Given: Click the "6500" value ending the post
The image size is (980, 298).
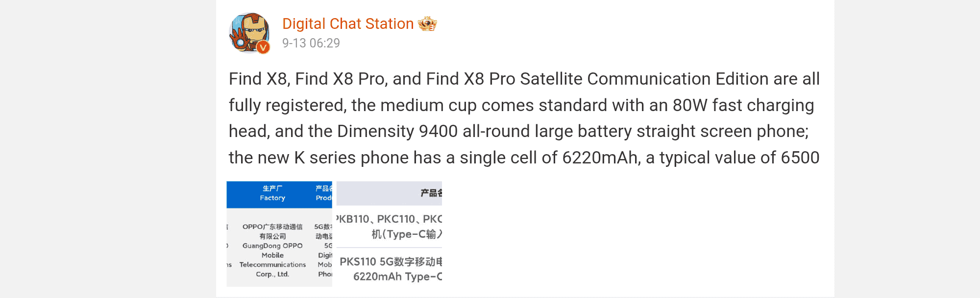Looking at the screenshot, I should (x=800, y=158).
